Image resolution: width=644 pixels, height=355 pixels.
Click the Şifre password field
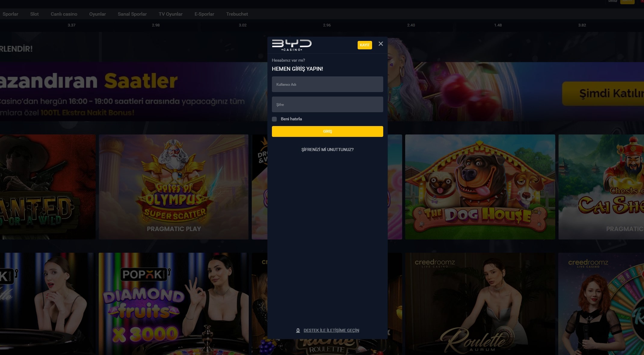[327, 104]
